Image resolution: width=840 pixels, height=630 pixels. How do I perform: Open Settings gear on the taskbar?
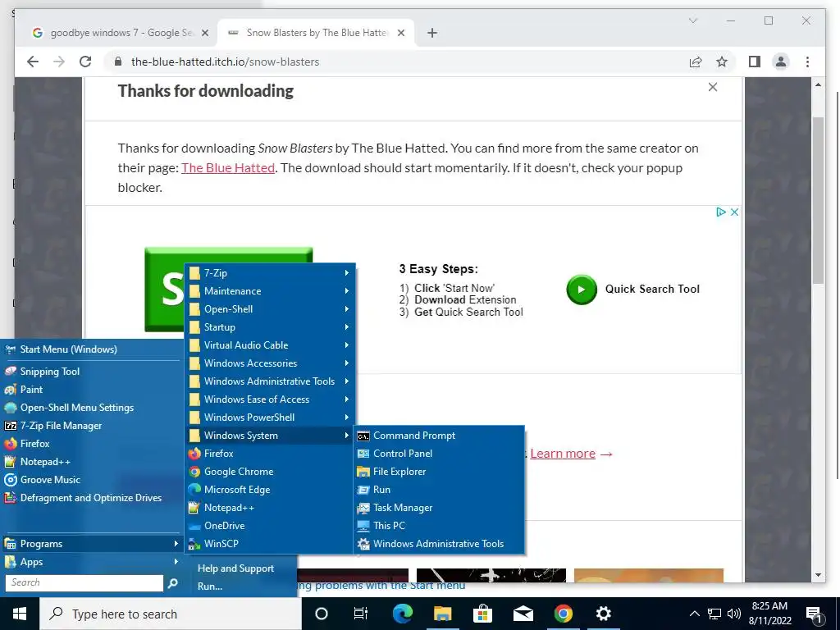(603, 614)
